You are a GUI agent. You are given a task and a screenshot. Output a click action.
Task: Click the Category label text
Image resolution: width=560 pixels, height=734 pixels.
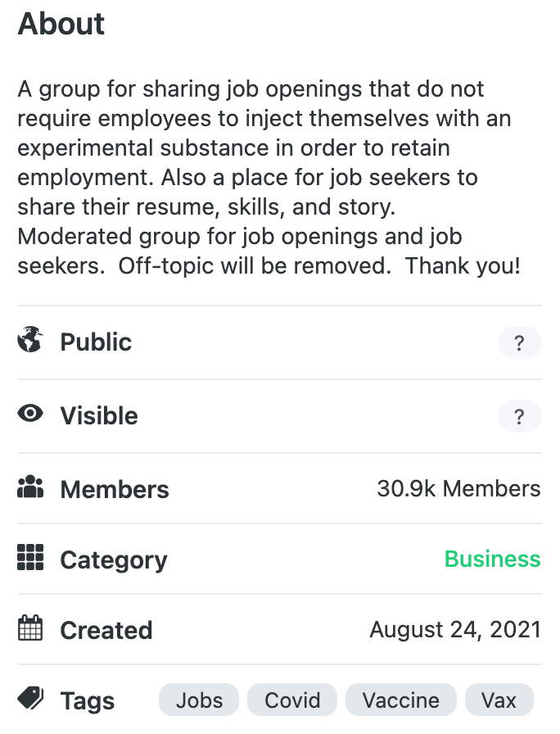coord(114,560)
